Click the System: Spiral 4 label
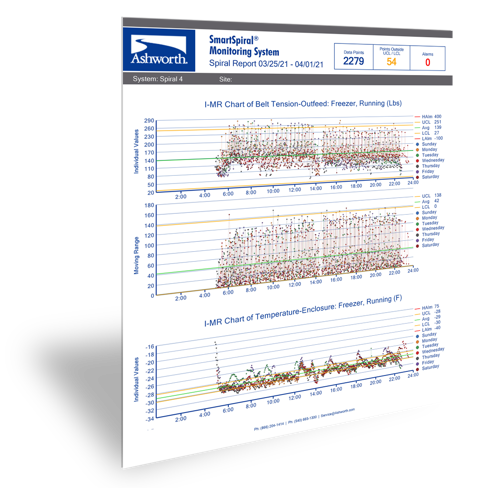500x488 pixels. (157, 79)
